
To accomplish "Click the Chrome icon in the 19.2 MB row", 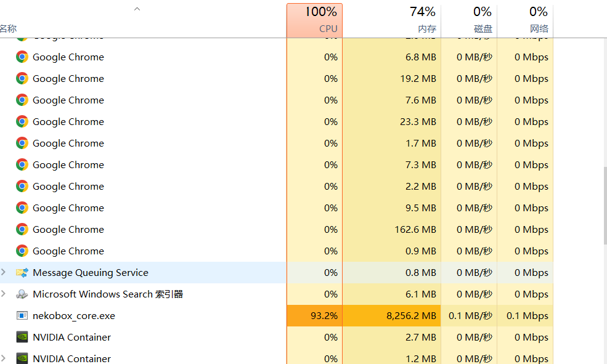I will 22,78.
